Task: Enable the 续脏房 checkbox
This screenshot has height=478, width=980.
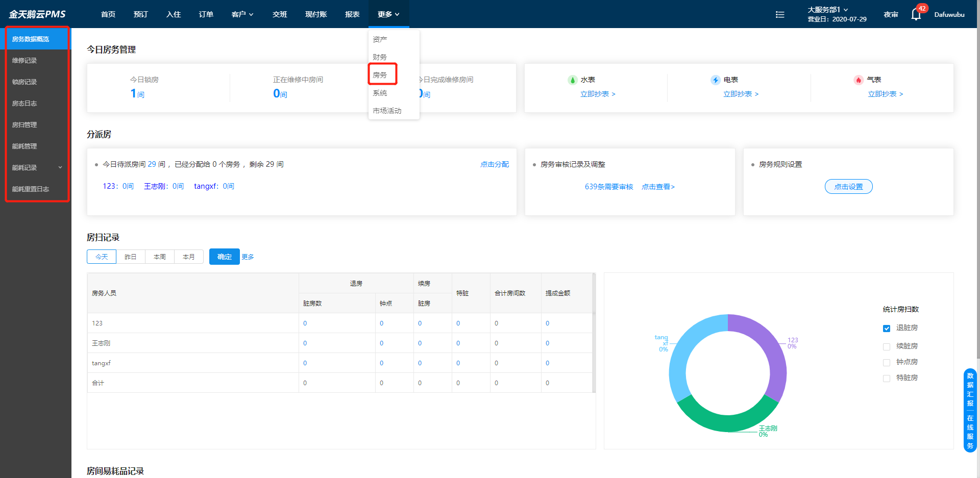Action: coord(887,347)
